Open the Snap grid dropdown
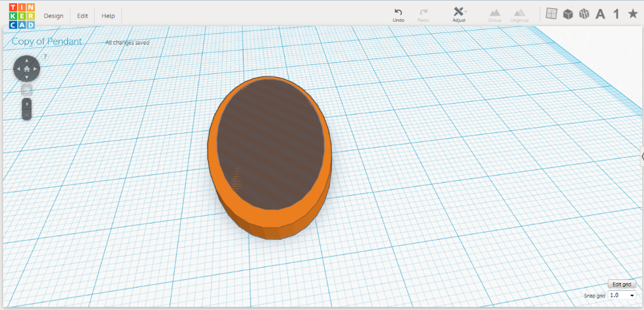Image resolution: width=644 pixels, height=310 pixels. click(x=622, y=295)
